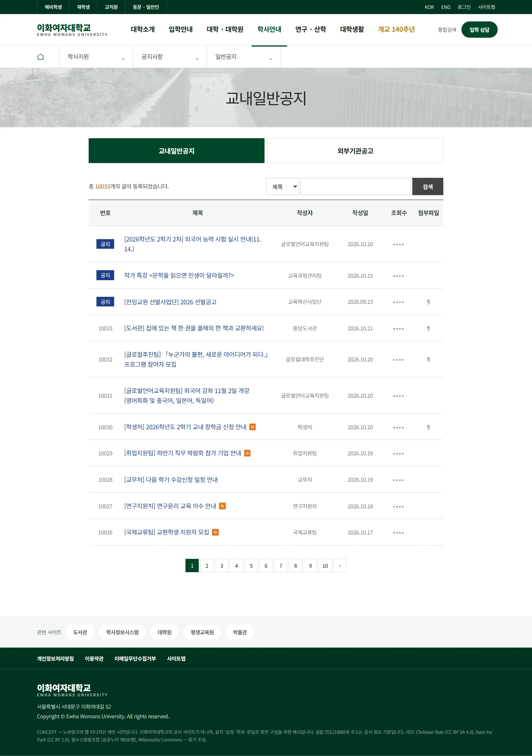This screenshot has height=756, width=532.
Task: Open the 학사안내 main menu
Action: tap(269, 30)
